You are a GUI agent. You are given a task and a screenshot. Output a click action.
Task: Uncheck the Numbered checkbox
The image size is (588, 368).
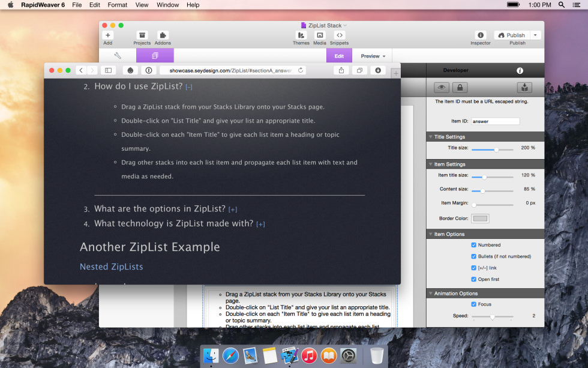point(473,245)
